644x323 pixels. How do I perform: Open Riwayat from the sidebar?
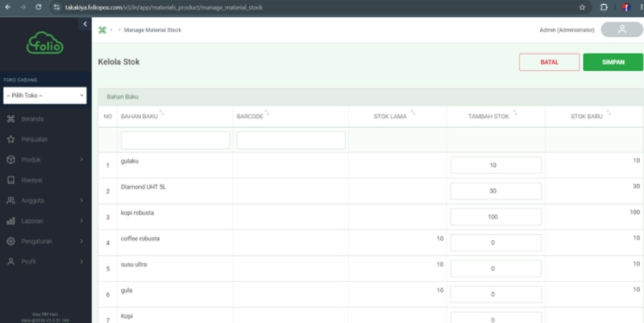coord(32,180)
